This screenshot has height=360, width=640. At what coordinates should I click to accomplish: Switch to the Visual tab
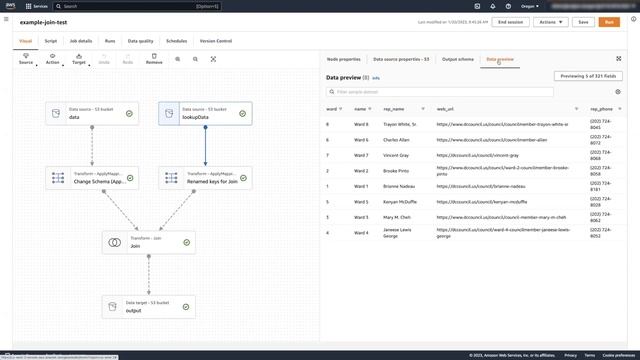pyautogui.click(x=25, y=41)
